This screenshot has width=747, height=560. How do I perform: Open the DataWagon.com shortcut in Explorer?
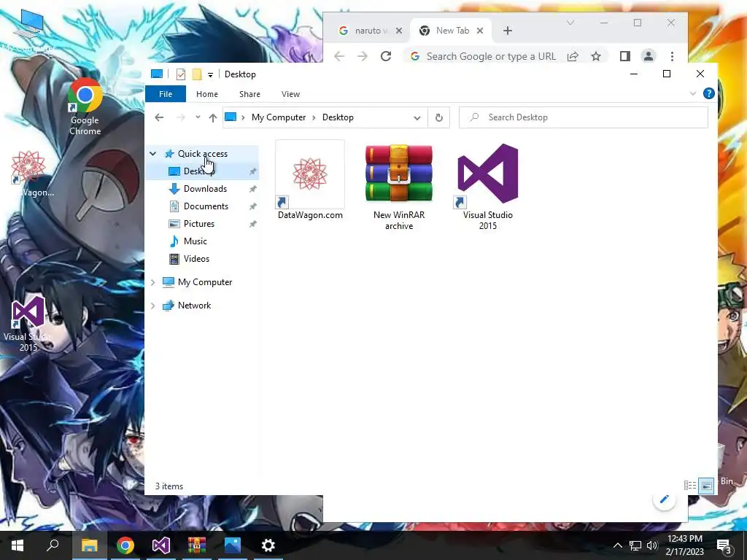(310, 181)
